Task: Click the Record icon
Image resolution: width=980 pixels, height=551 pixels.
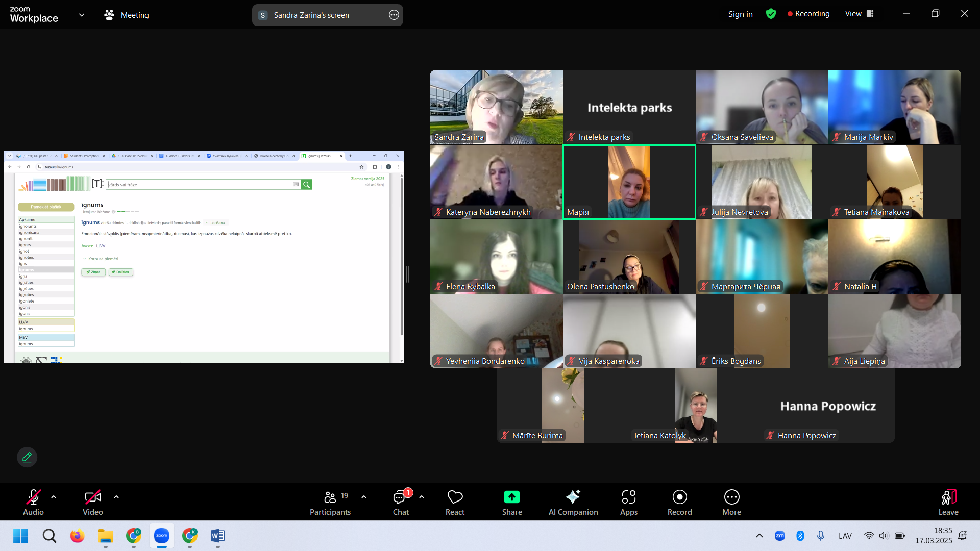Action: tap(679, 497)
